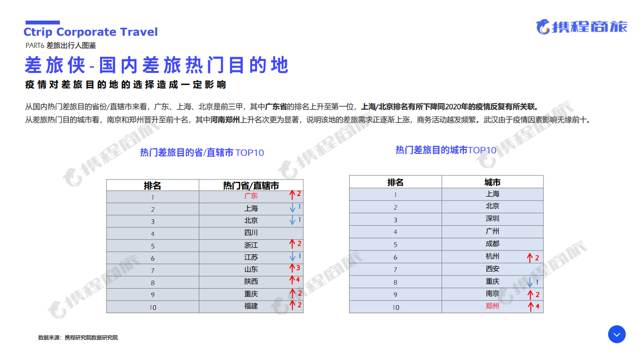644x362 pixels.
Task: Select "北京" in the city table
Action: (493, 206)
